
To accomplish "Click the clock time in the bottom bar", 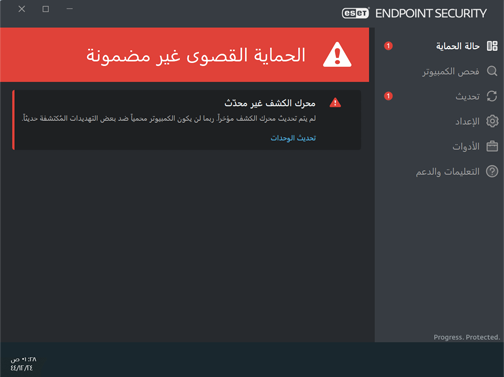I will tap(23, 360).
